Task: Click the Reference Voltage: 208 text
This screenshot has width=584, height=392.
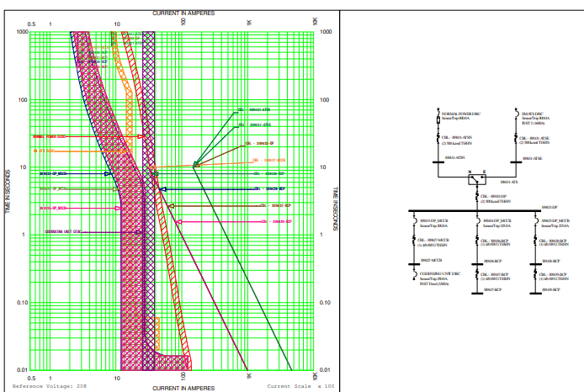Action: click(50, 386)
